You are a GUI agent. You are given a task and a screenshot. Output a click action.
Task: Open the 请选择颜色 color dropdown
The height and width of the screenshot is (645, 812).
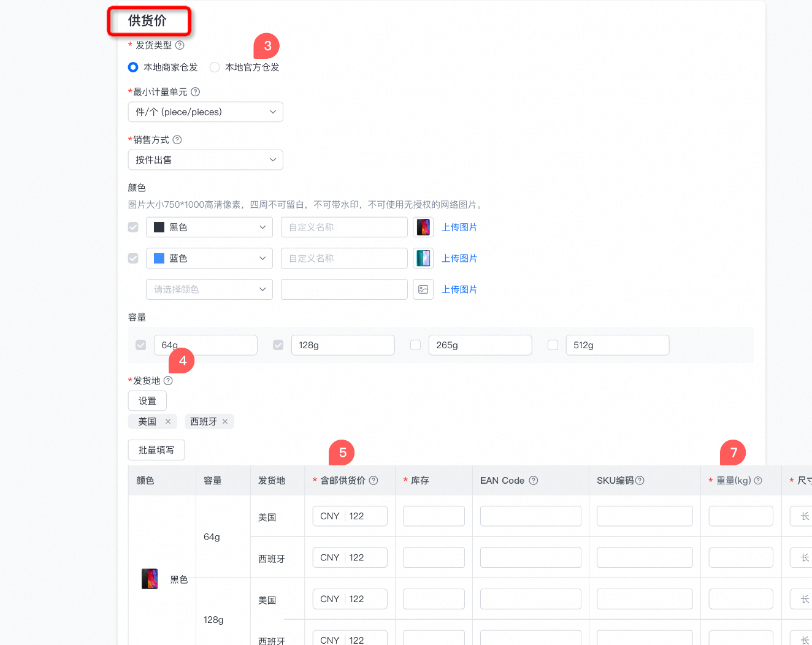(x=209, y=289)
